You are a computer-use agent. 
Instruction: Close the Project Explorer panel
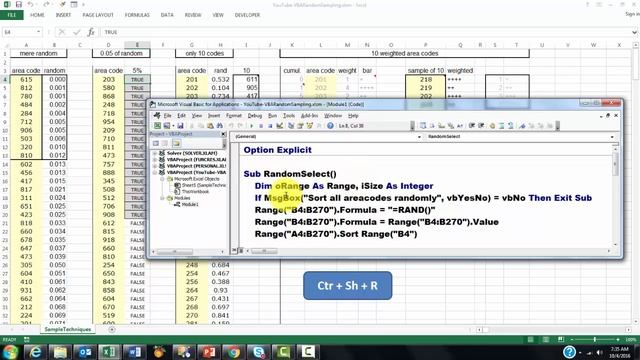tap(223, 134)
